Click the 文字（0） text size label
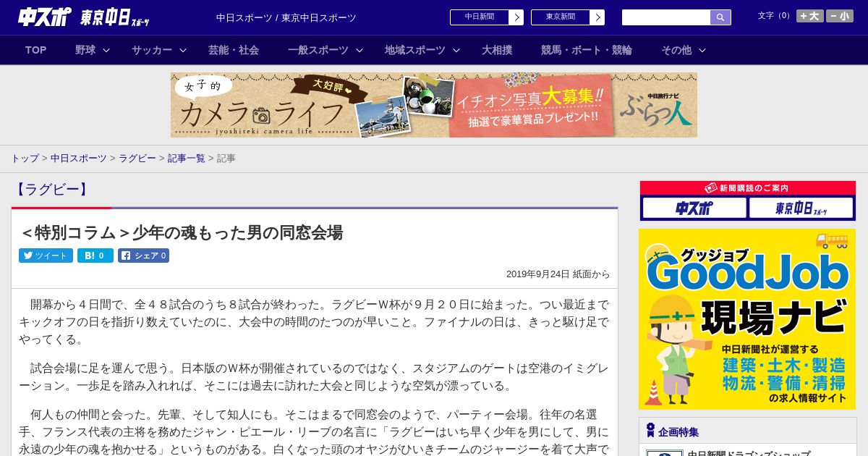 click(775, 16)
